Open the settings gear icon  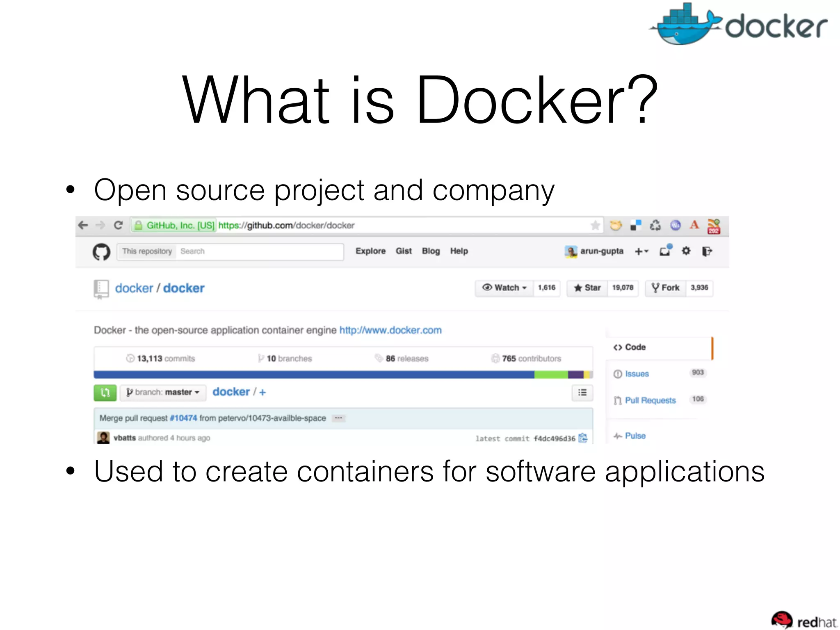click(686, 251)
